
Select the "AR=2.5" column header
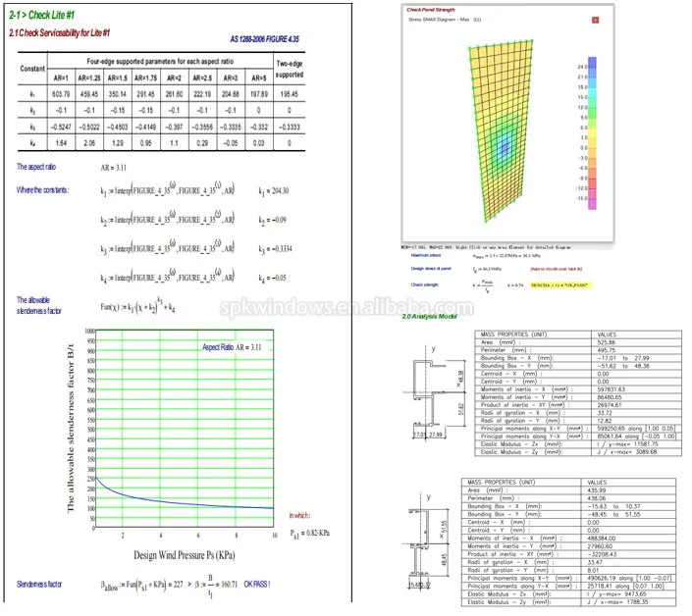pyautogui.click(x=202, y=78)
